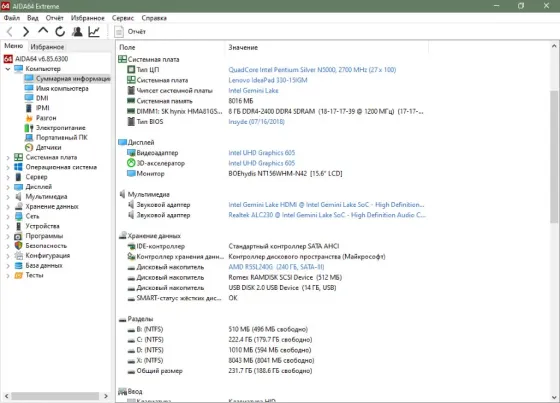Viewport: 560px width, 403px height.
Task: Click the 3D-акселератор Xbox-style icon
Action: [131, 163]
